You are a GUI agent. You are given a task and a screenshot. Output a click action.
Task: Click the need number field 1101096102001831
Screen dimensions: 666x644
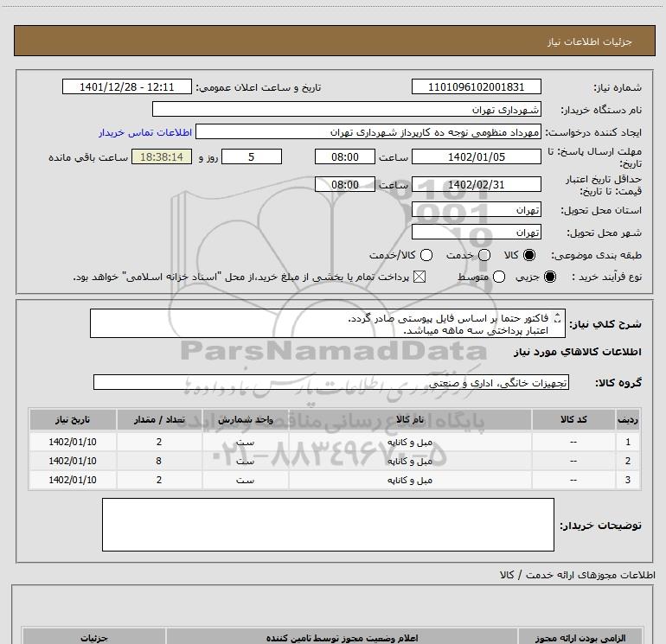tap(476, 86)
